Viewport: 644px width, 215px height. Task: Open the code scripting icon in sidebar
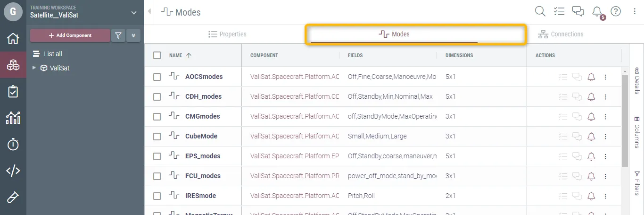pos(13,171)
